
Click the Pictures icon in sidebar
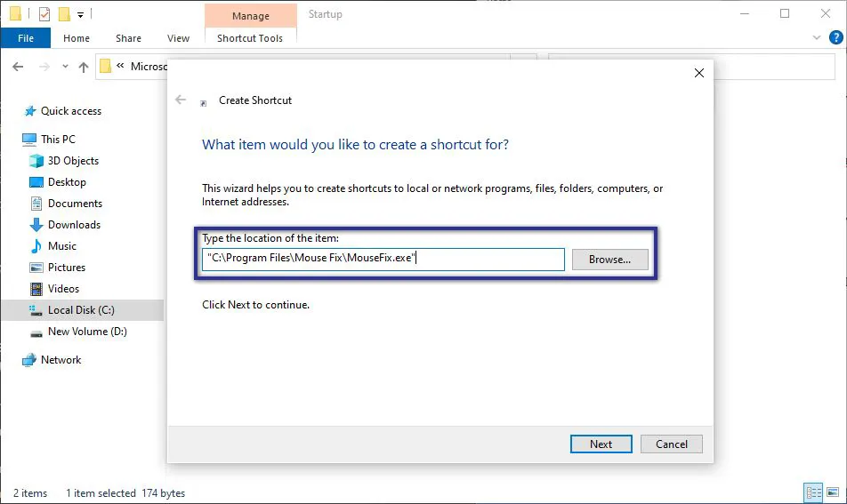tap(36, 268)
